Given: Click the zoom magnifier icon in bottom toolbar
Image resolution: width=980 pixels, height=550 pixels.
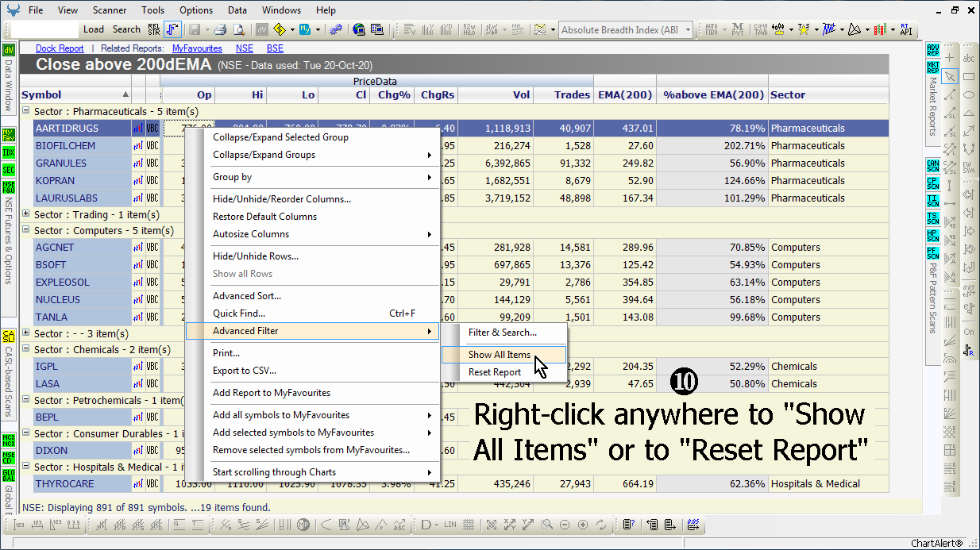Looking at the screenshot, I should point(546,525).
